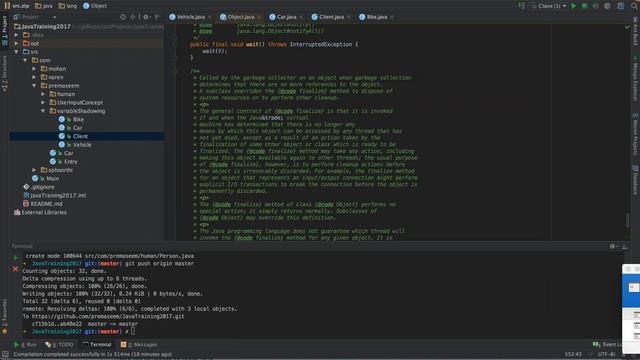Viewport: 640px width, 360px height.
Task: Collapse the variableShadowing package arrow
Action: (x=43, y=111)
